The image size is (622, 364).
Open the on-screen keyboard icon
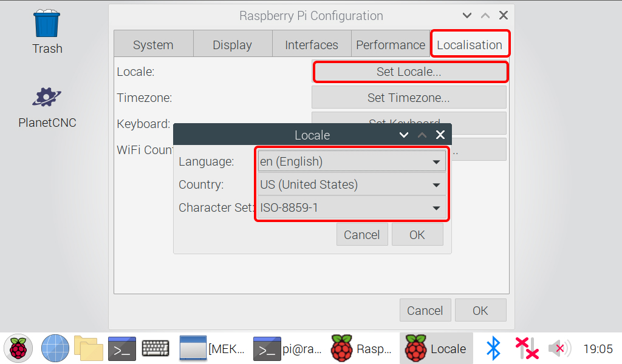click(x=155, y=349)
